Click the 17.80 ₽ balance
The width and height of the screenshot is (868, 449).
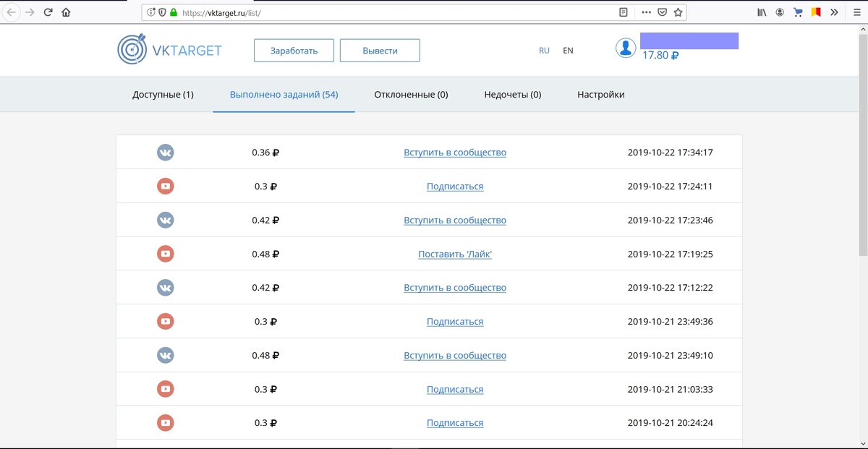660,55
